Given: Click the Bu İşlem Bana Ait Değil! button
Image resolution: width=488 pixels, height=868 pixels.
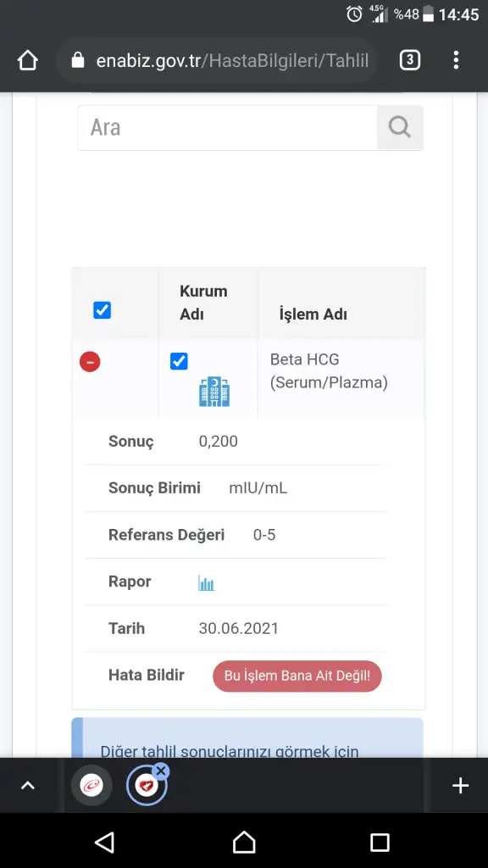Looking at the screenshot, I should click(297, 676).
